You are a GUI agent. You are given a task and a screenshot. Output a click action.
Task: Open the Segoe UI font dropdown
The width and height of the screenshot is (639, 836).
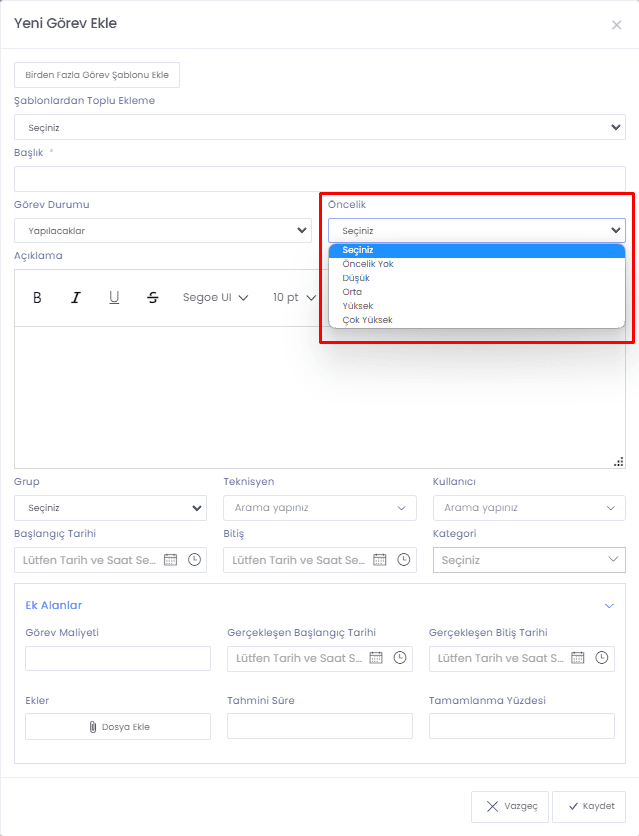[215, 298]
